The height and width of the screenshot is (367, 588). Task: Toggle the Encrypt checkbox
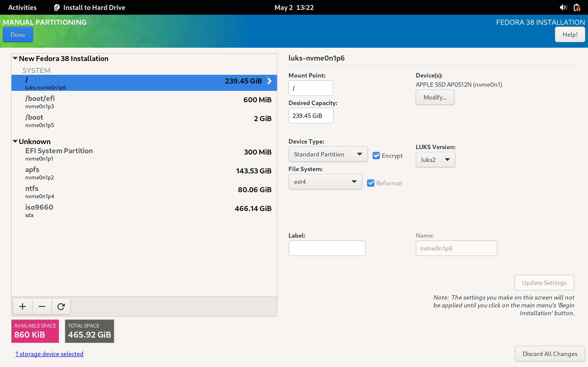[x=376, y=156]
